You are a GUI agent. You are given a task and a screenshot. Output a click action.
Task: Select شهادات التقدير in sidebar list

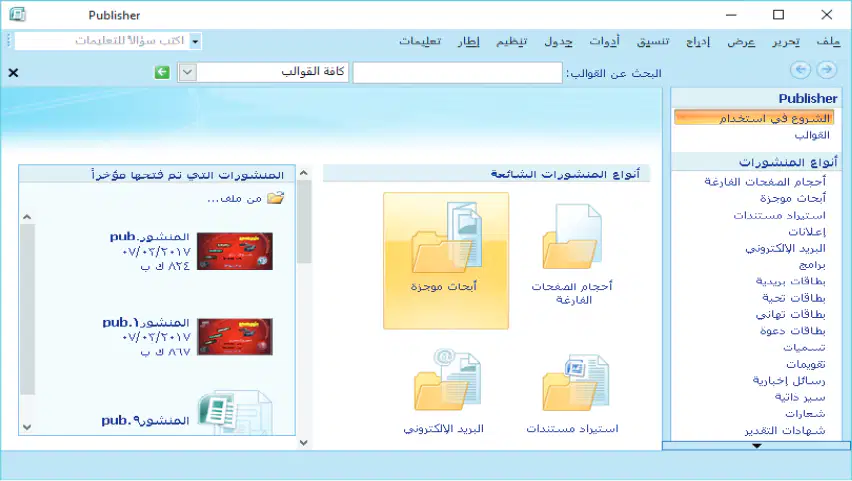click(x=785, y=430)
